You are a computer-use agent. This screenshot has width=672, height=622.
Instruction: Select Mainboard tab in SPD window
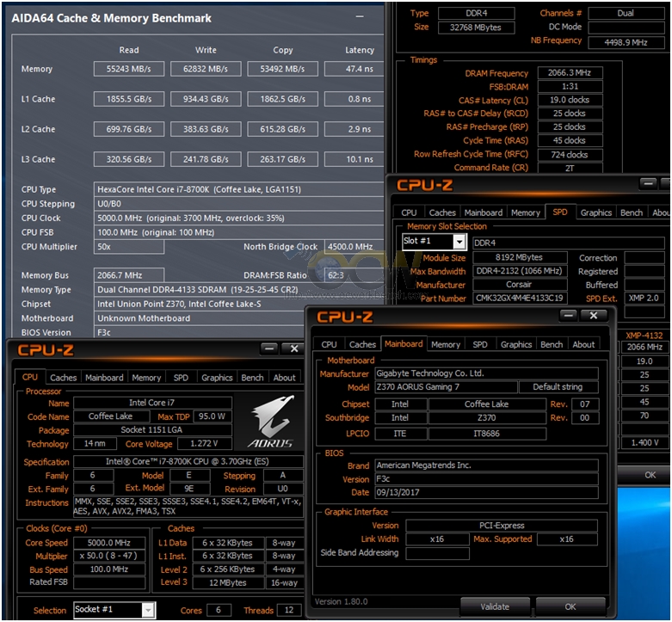click(x=483, y=212)
